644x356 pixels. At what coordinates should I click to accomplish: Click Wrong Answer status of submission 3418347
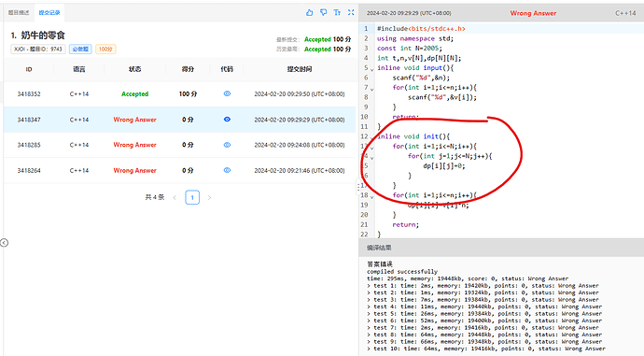[134, 120]
